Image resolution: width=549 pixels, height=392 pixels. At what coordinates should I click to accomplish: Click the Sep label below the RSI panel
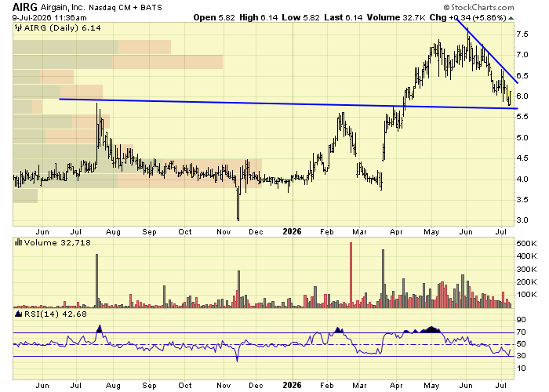pos(149,386)
